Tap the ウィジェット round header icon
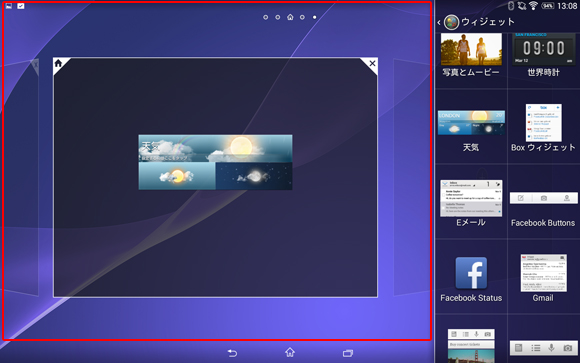Viewport: 580px width, 363px height. [x=451, y=23]
